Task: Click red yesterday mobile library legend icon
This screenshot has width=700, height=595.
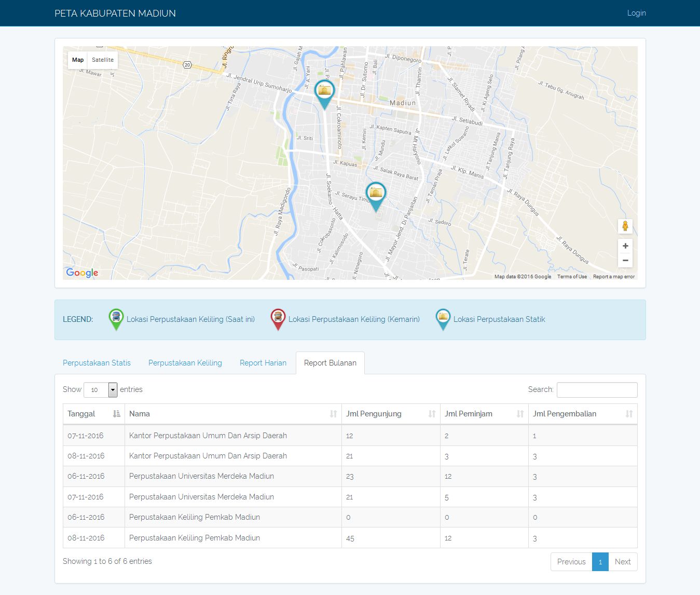Action: 278,319
